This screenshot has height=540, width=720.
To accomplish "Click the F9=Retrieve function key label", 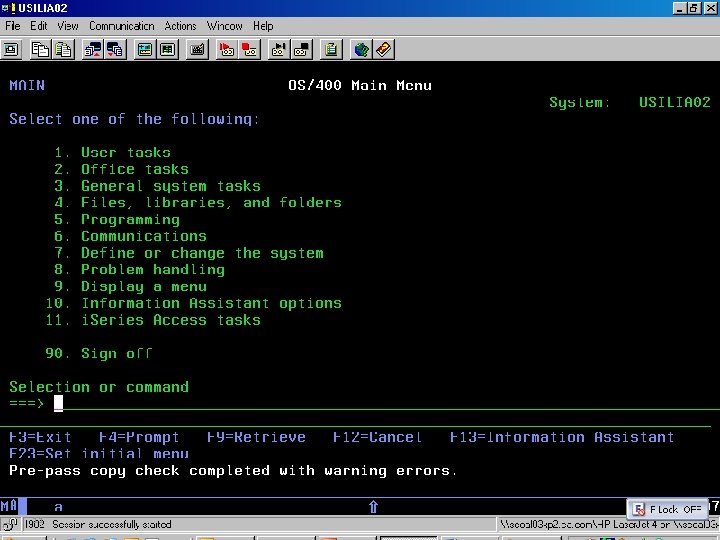I will click(x=256, y=437).
